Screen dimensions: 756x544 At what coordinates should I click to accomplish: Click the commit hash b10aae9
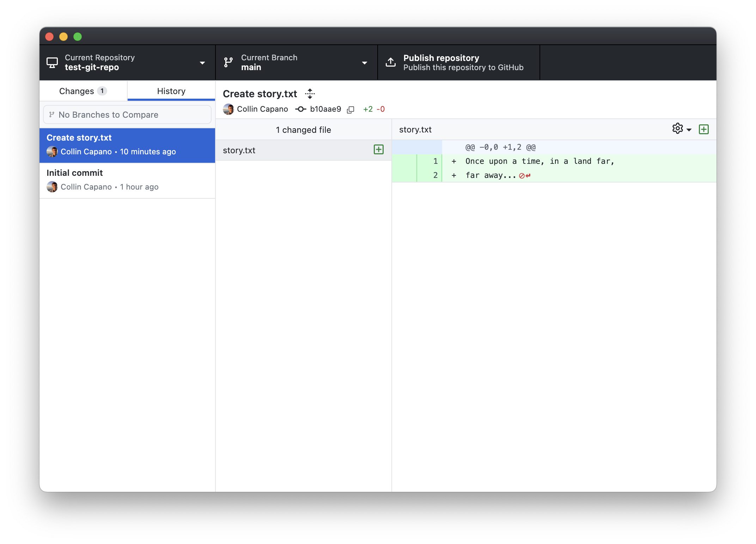pyautogui.click(x=325, y=109)
